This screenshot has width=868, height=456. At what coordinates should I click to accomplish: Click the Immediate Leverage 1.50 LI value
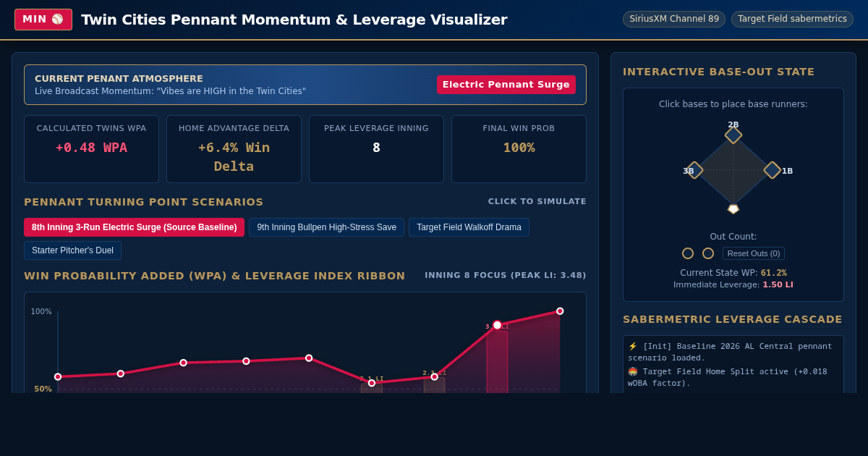(x=778, y=284)
